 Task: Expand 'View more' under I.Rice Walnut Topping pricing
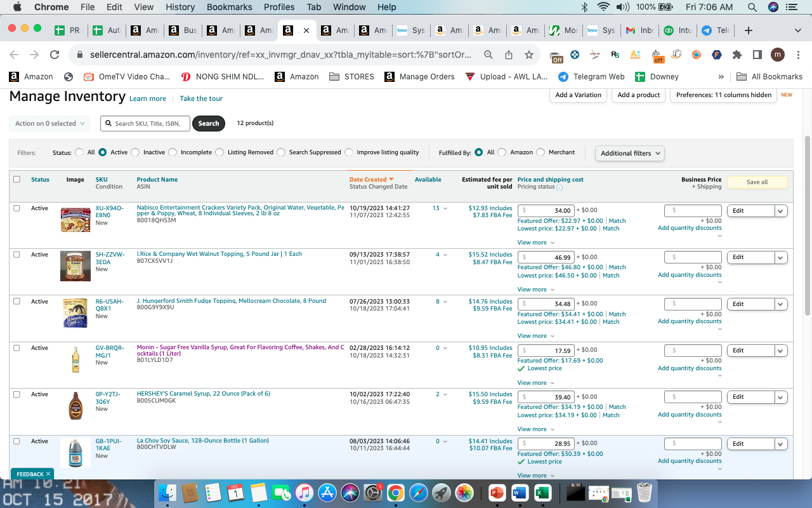click(536, 290)
